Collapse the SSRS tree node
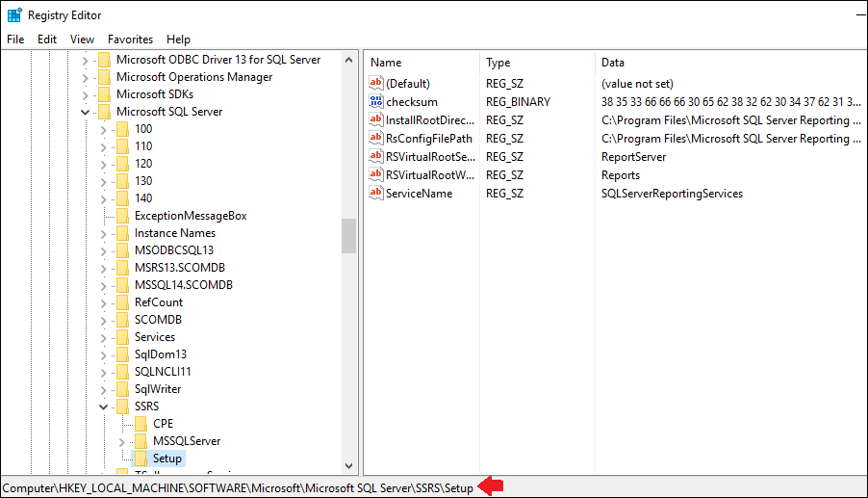The width and height of the screenshot is (868, 498). 103,406
